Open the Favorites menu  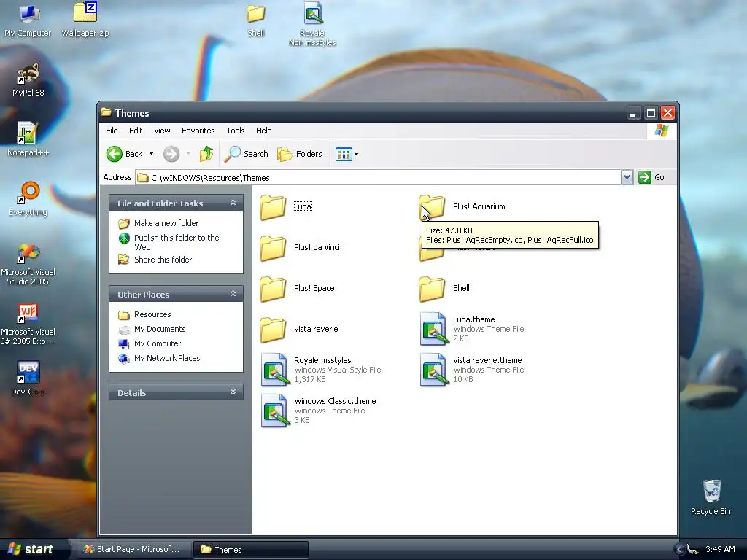coord(198,131)
